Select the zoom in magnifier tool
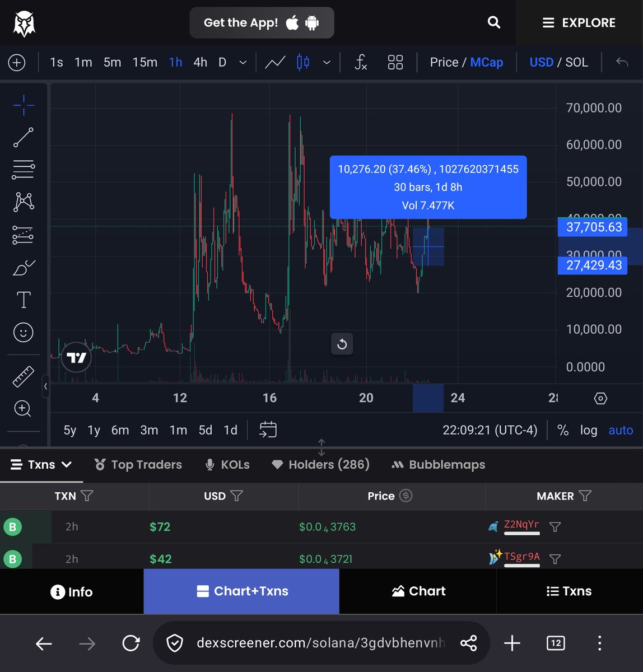This screenshot has height=672, width=643. coord(23,409)
